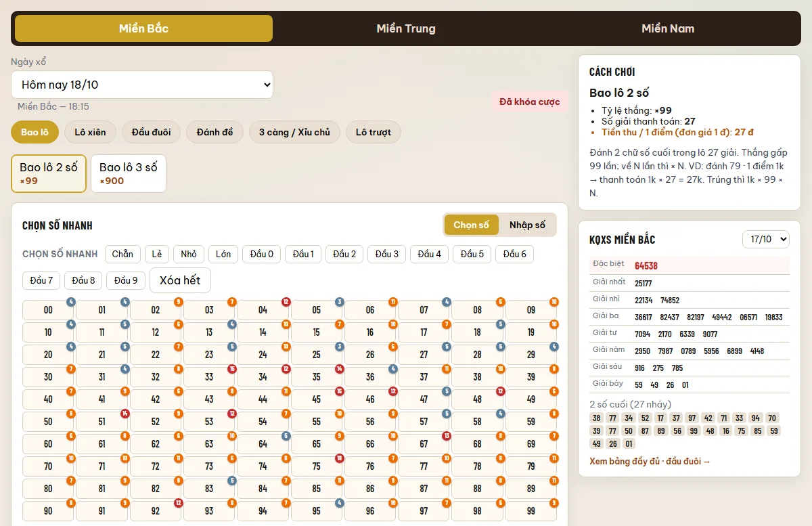Expand the KQXS Miền Bắc date dropdown

766,239
